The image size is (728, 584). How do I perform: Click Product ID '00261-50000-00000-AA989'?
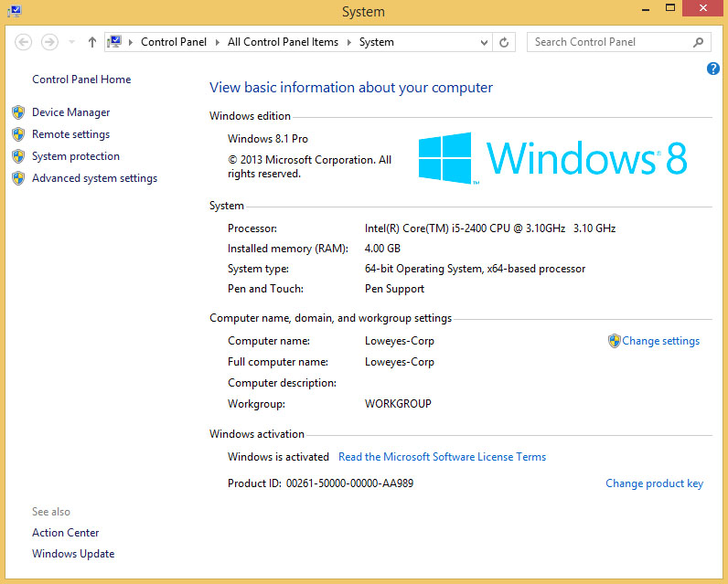(349, 483)
